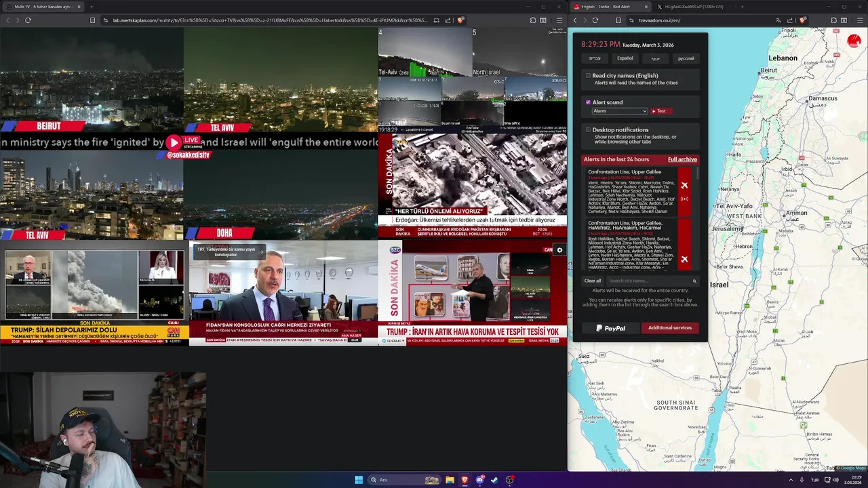The image size is (868, 488).
Task: Open the Discord taskbar icon
Action: [x=480, y=480]
